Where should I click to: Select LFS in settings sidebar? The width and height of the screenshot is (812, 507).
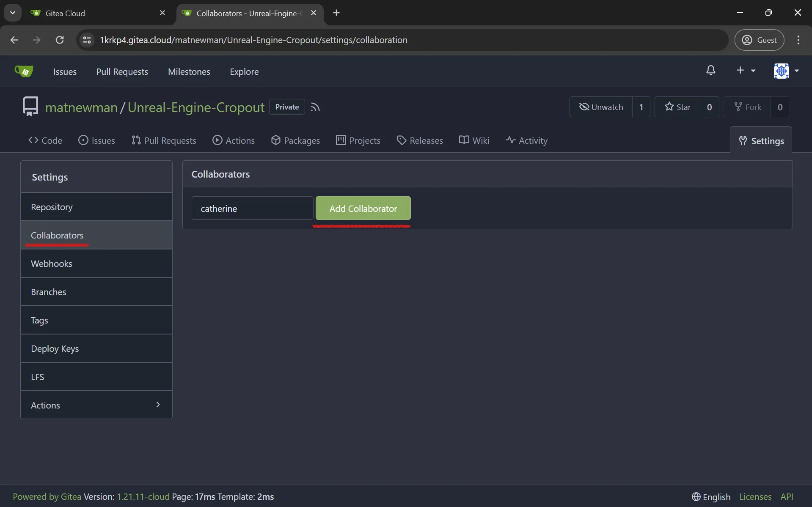click(96, 377)
